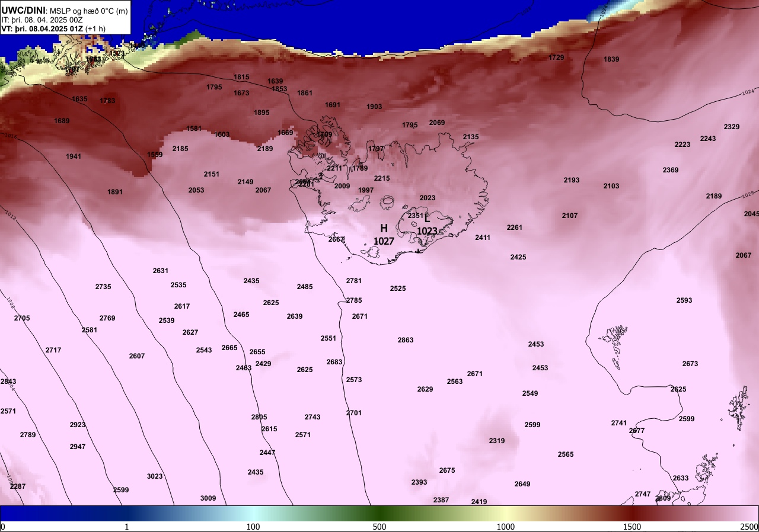759x532 pixels.
Task: Click the height value '2549'
Action: [x=530, y=393]
